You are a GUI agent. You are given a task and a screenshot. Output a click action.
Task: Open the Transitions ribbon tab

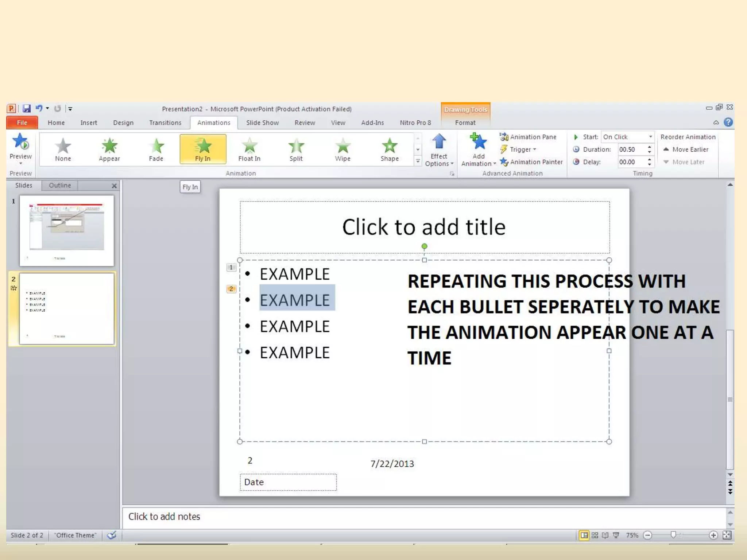tap(165, 122)
